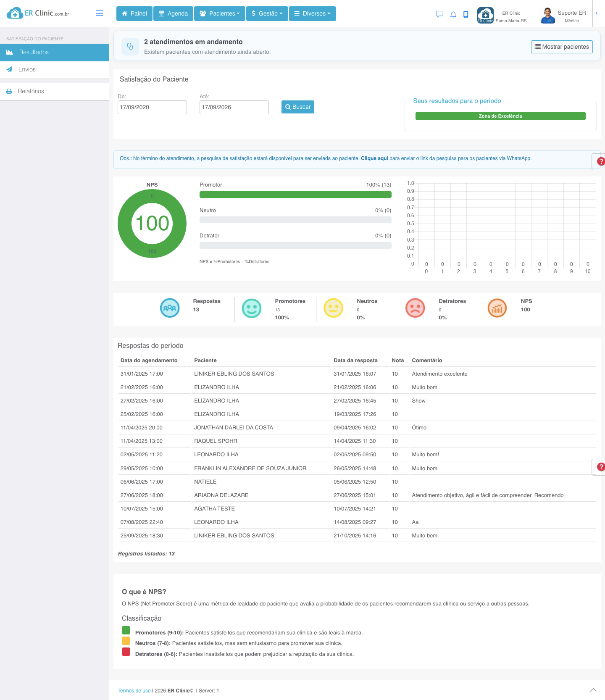Open the Suporte ER user avatar
The image size is (605, 700).
(547, 16)
